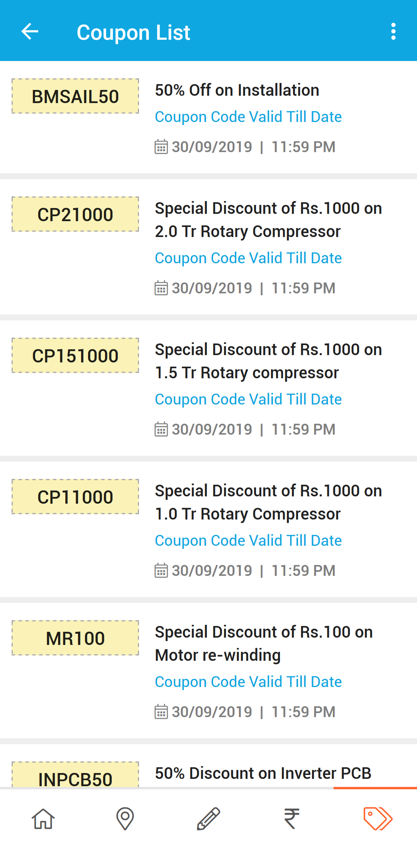Open 50% Off on Installation offer
The width and height of the screenshot is (417, 868).
click(237, 90)
